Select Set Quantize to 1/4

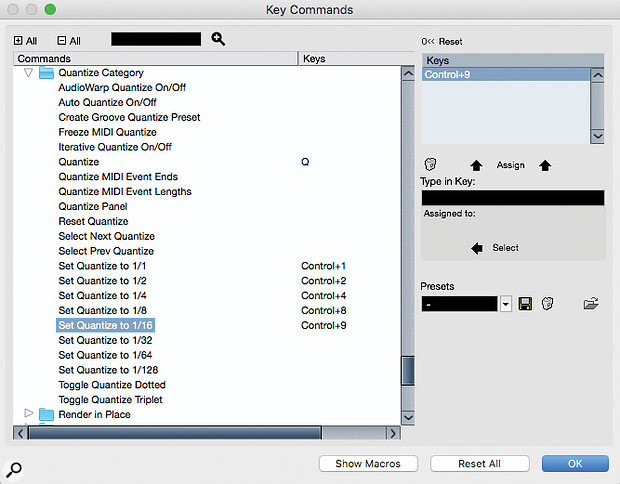102,296
